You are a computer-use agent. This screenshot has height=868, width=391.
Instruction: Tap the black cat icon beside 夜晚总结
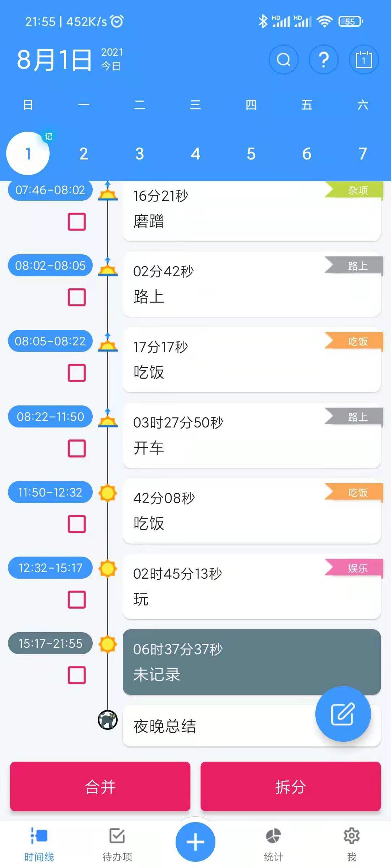coord(108,720)
